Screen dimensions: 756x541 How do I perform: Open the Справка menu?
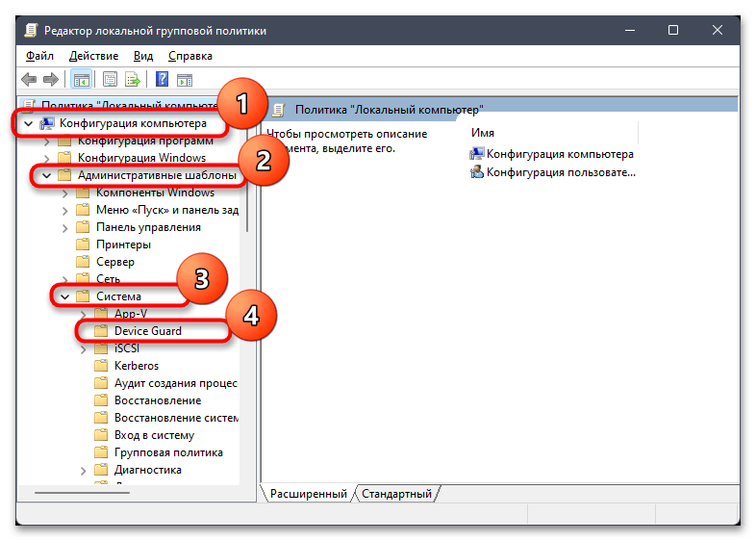coord(190,56)
